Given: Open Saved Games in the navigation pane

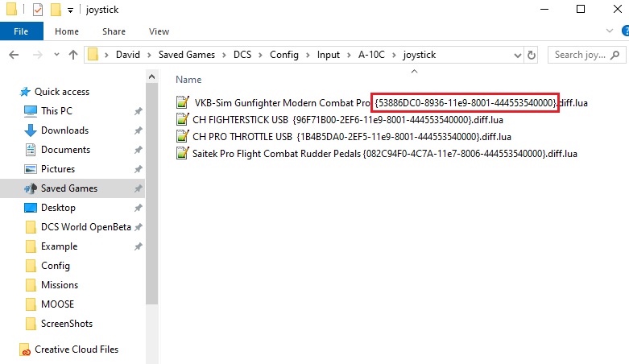Looking at the screenshot, I should coord(69,188).
